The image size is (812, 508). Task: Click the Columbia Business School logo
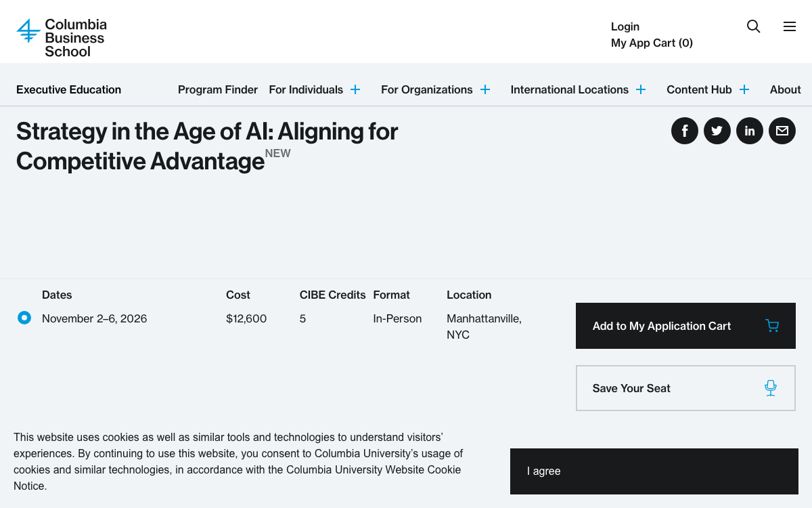pyautogui.click(x=62, y=38)
